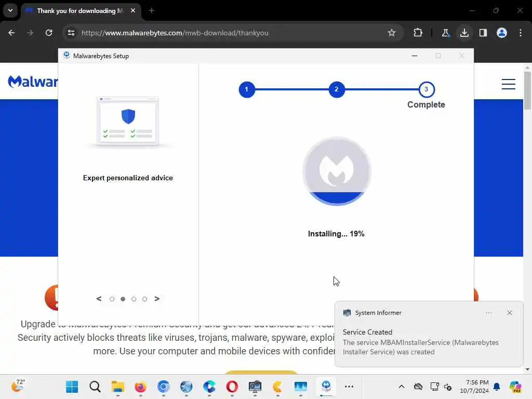
Task: Open the globe browser taskbar icon
Action: pyautogui.click(x=187, y=387)
